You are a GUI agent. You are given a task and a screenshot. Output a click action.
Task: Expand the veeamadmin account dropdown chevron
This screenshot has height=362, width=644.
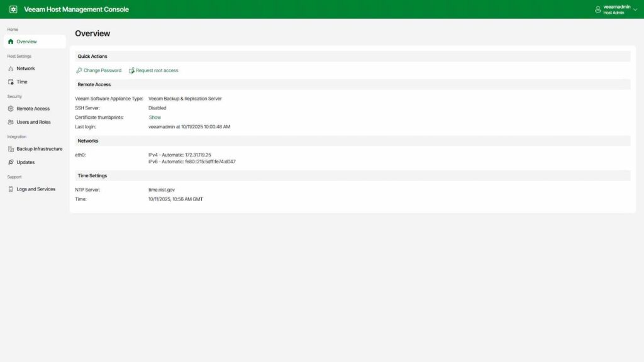pos(635,9)
